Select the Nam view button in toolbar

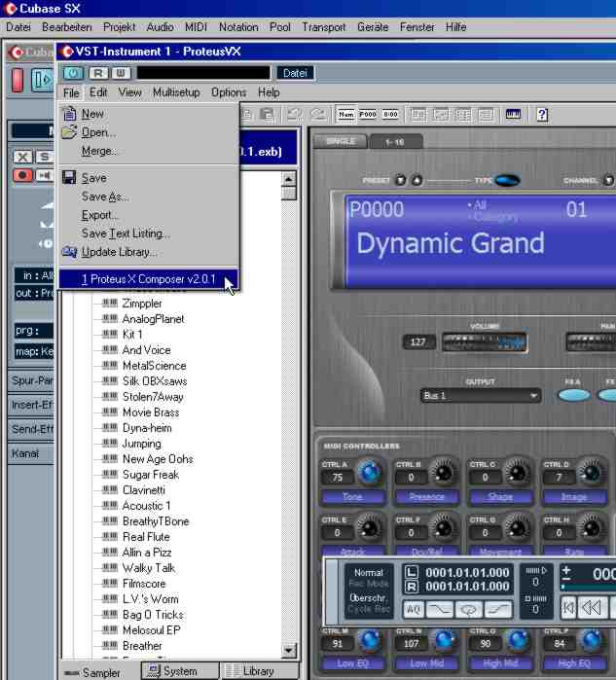click(x=346, y=115)
